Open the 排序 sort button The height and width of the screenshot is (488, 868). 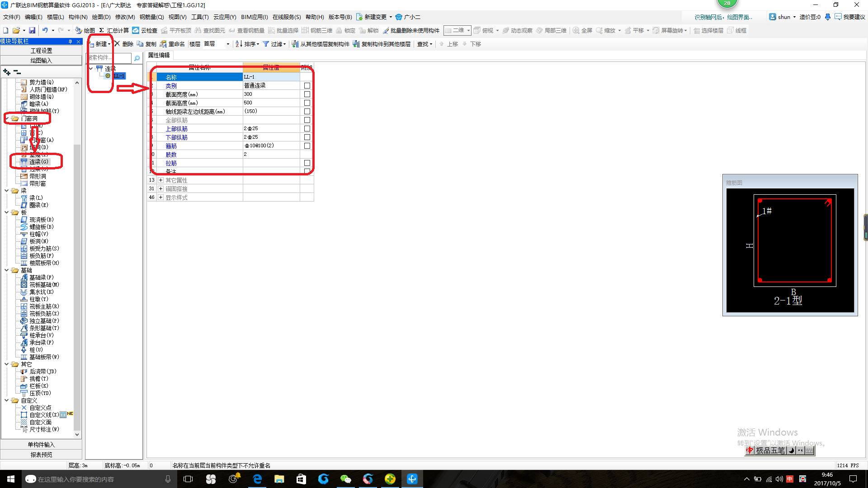click(247, 44)
